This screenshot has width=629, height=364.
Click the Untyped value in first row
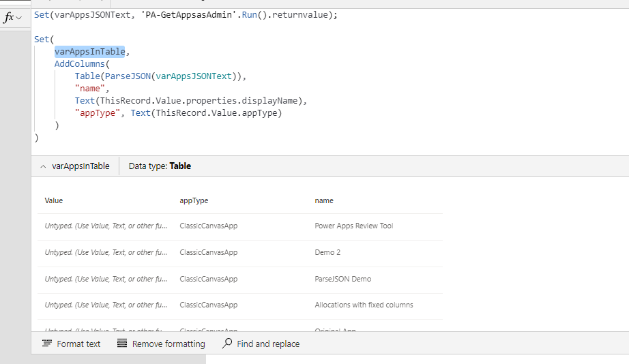106,226
